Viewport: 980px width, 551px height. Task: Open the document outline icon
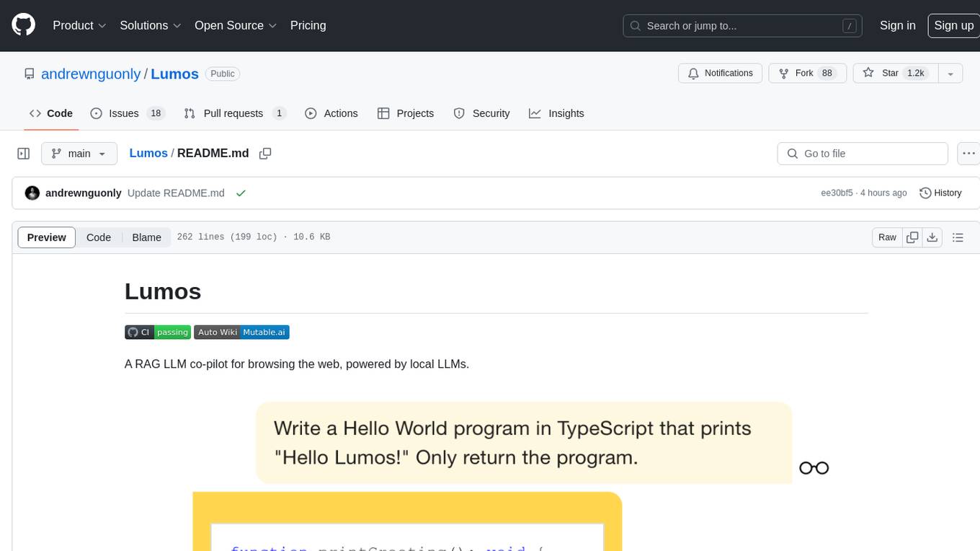coord(958,237)
